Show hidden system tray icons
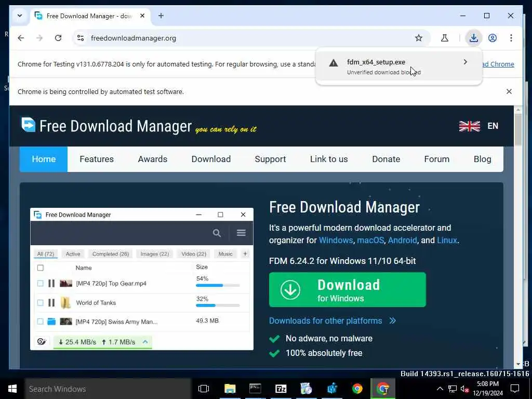Image resolution: width=532 pixels, height=399 pixels. (440, 389)
